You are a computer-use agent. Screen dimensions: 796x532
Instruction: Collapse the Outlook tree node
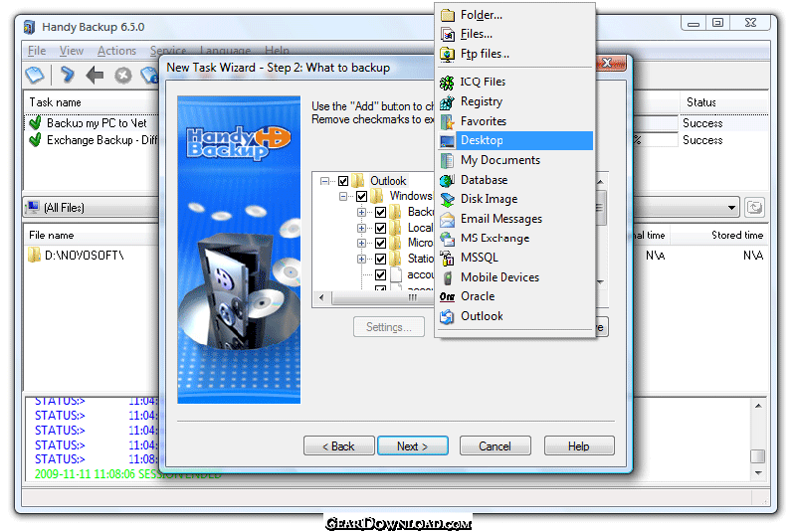[325, 181]
